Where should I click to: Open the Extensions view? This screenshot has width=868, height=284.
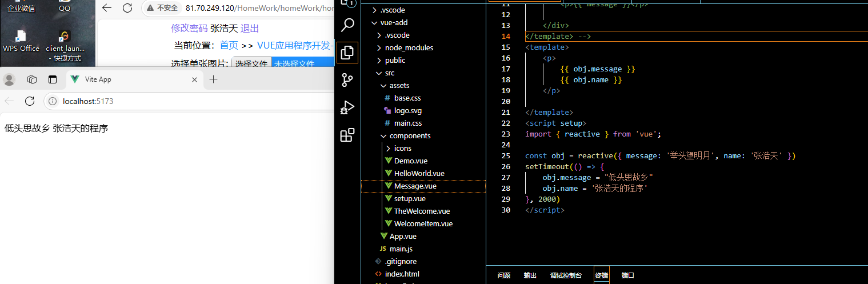[x=347, y=135]
